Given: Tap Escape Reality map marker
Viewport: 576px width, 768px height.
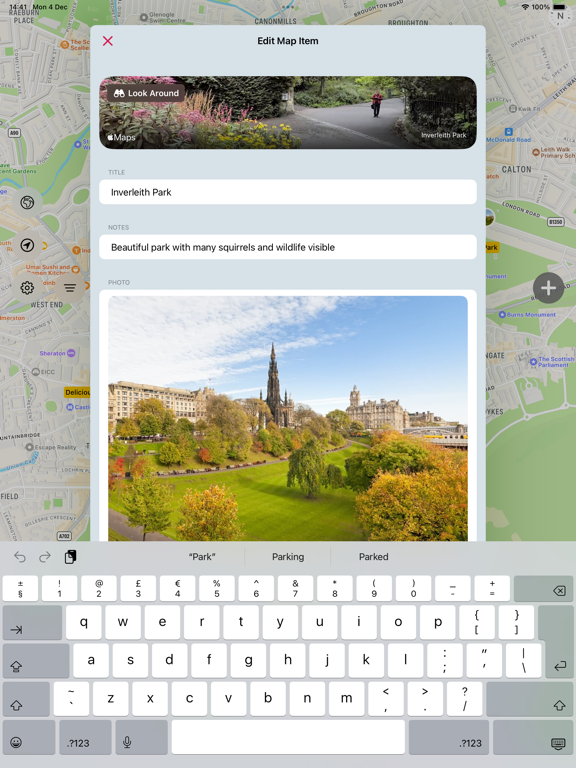Looking at the screenshot, I should point(51,447).
